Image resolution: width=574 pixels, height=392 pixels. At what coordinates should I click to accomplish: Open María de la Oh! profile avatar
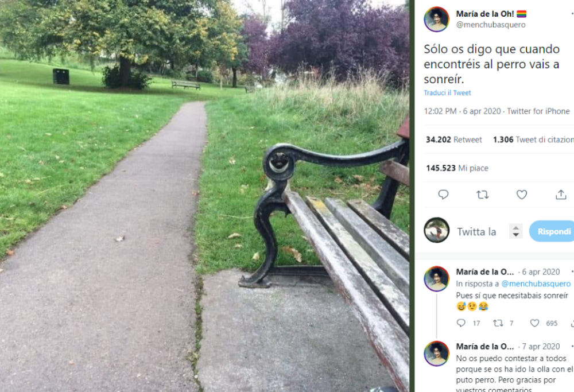coord(436,19)
